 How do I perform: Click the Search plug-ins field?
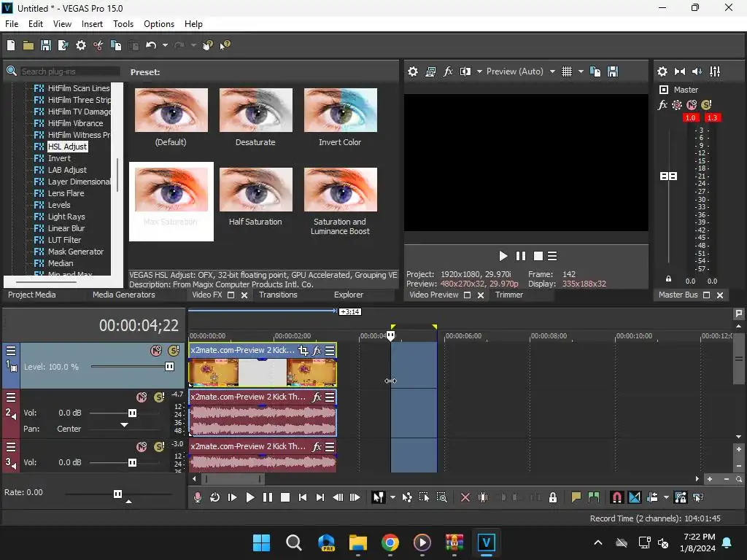point(69,71)
